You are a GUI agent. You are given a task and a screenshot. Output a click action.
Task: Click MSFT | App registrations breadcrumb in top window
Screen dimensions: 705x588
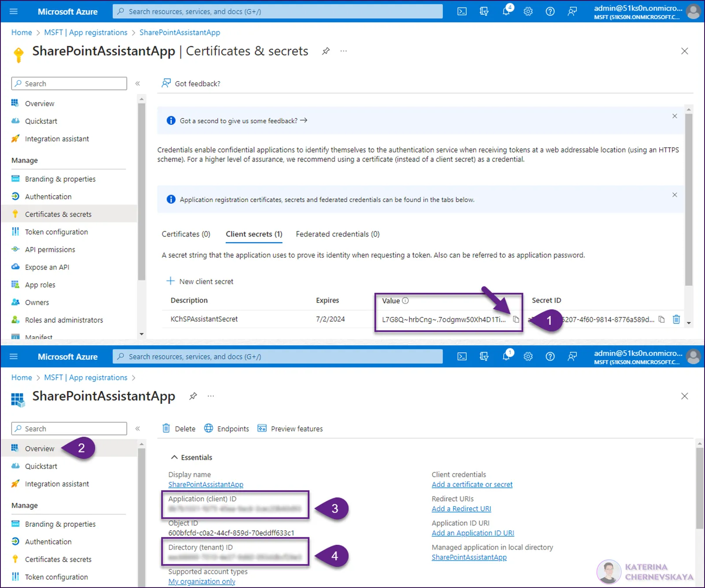(85, 32)
